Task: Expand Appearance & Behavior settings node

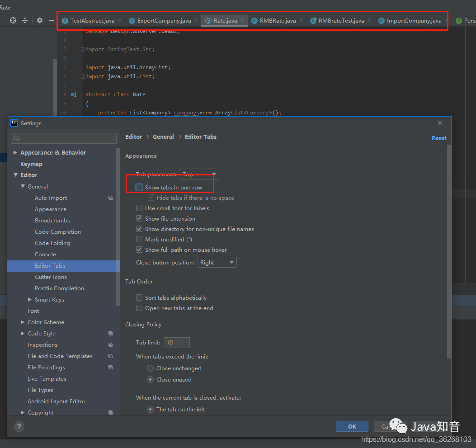Action: coord(15,152)
